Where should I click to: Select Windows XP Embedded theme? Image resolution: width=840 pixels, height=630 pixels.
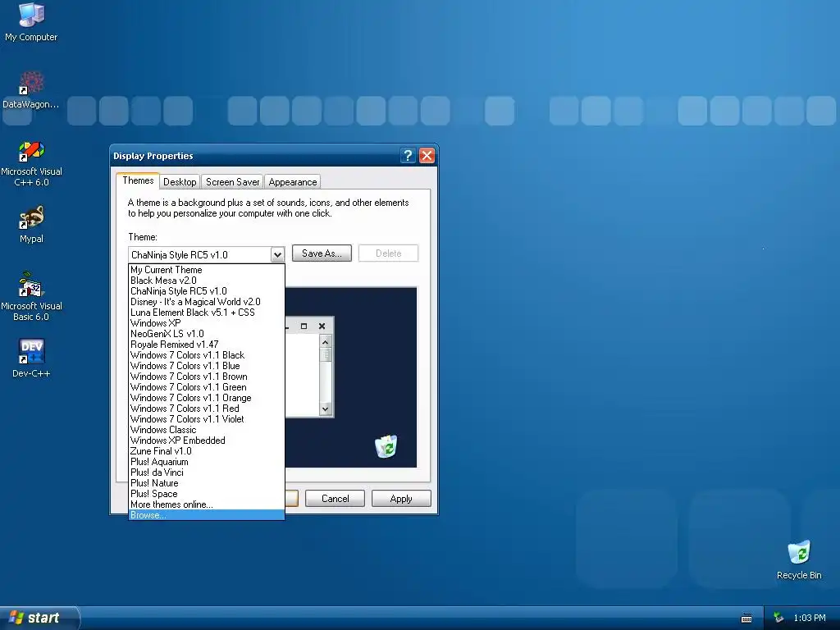pyautogui.click(x=206, y=441)
